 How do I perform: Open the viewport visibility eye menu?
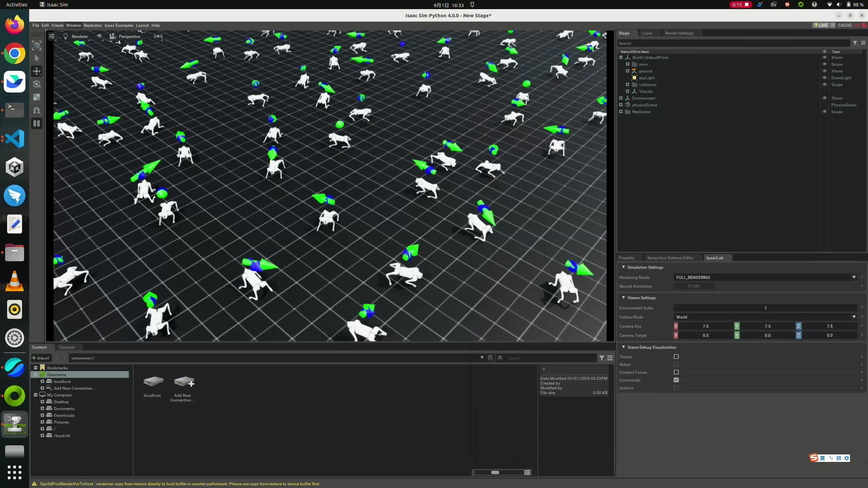tap(99, 36)
